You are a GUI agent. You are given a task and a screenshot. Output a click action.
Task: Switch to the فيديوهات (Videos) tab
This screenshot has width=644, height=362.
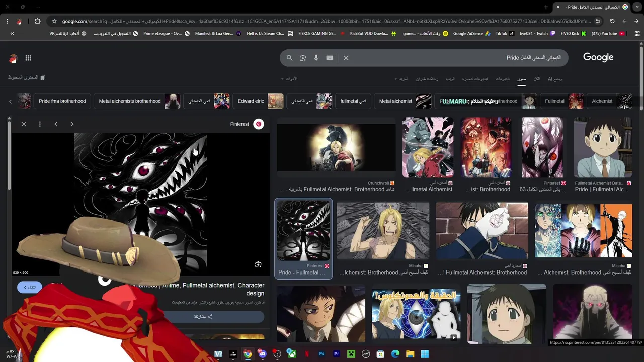pos(502,79)
